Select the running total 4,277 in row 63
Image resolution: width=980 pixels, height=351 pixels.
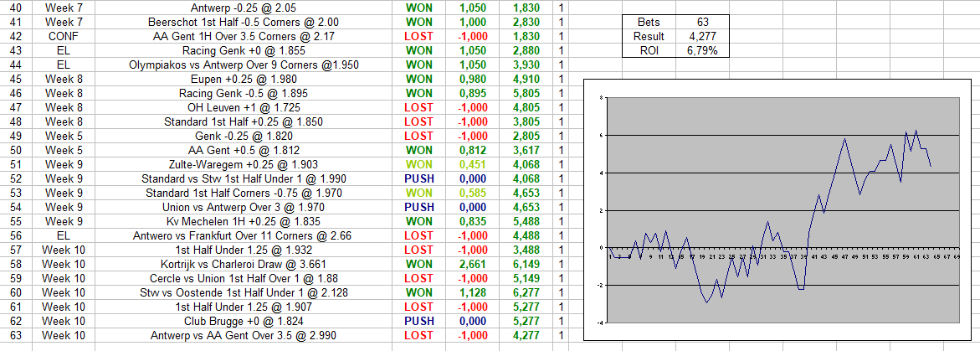click(526, 335)
